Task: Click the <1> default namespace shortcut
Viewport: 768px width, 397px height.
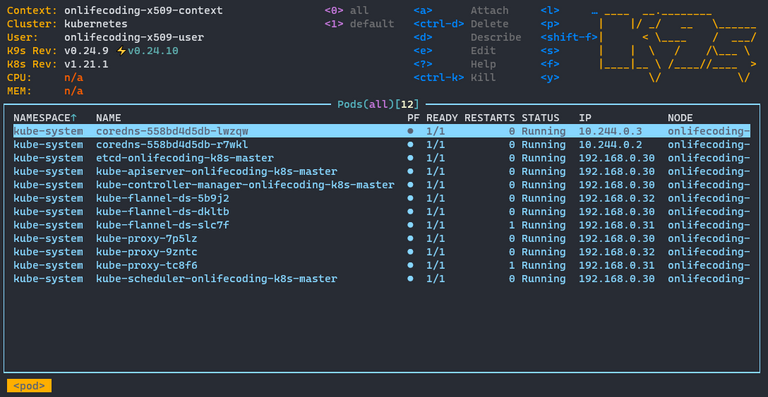Action: point(359,23)
